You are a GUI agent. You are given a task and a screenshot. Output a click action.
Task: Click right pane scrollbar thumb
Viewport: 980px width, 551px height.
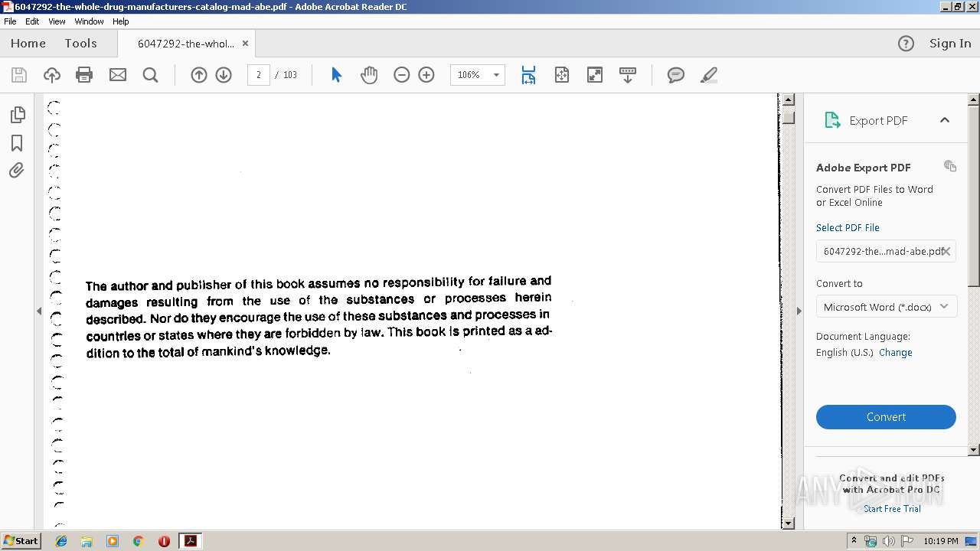point(974,196)
